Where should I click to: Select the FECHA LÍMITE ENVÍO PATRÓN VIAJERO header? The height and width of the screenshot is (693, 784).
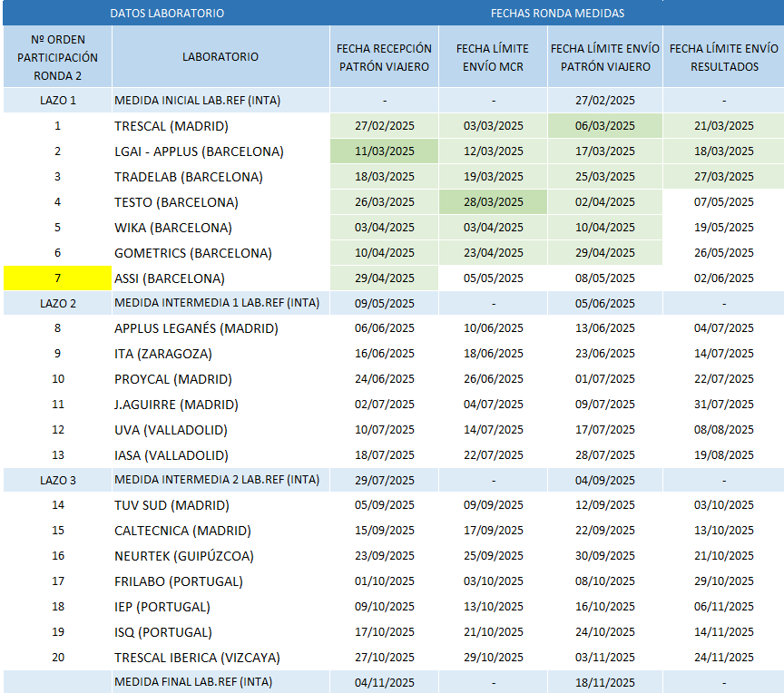tap(605, 57)
